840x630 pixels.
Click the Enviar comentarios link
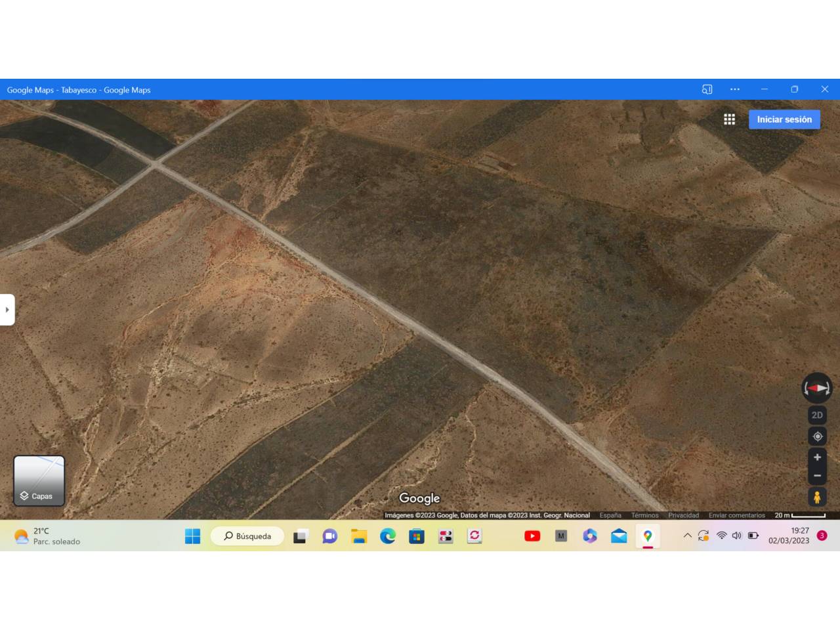[x=736, y=516]
